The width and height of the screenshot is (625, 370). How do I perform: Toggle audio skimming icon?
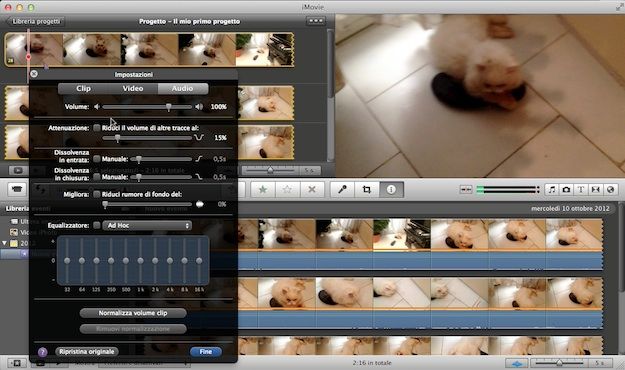[466, 189]
